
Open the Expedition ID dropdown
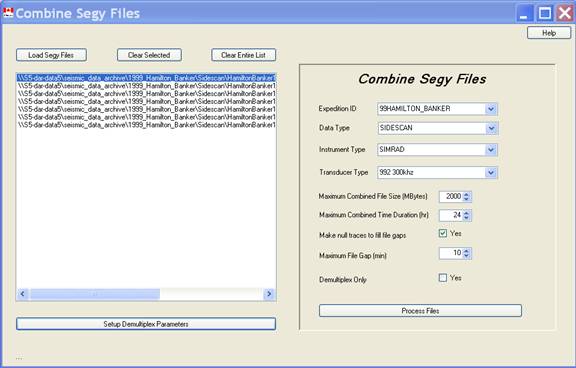[491, 109]
